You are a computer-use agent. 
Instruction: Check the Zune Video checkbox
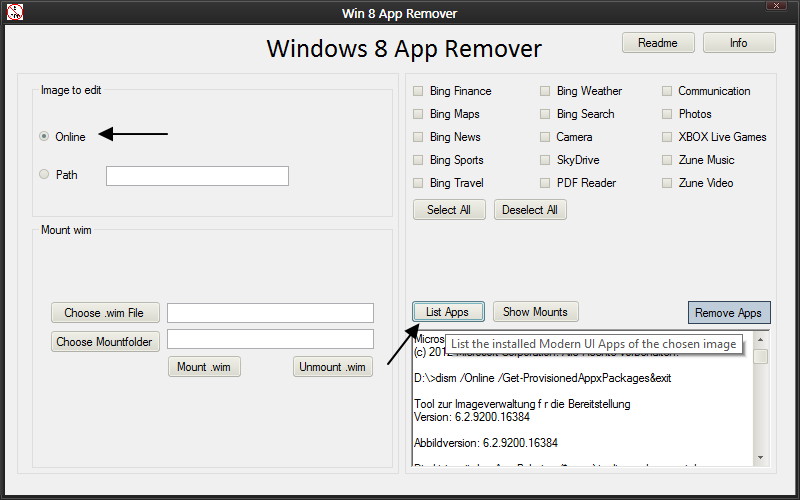pos(667,183)
